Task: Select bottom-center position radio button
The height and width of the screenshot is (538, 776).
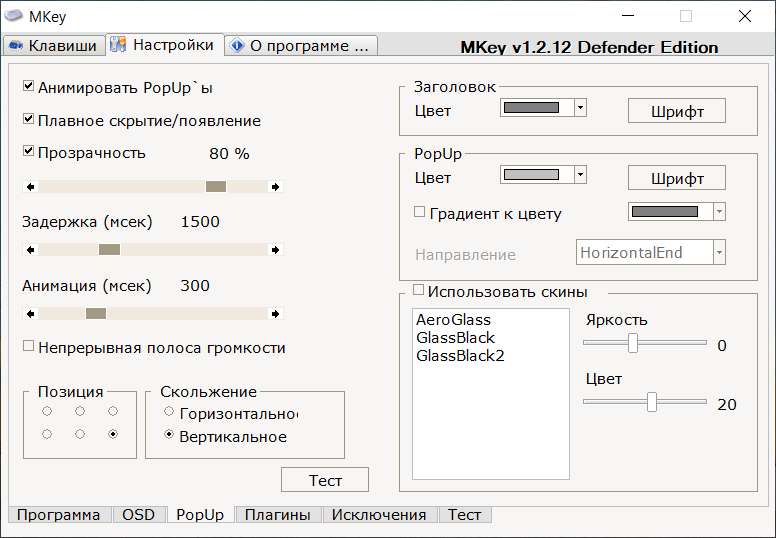Action: coord(80,434)
